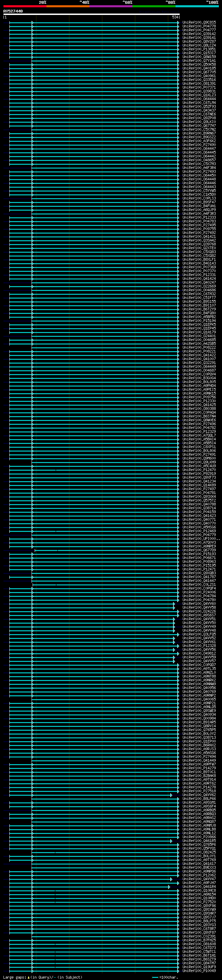Click the Large gaps legend text
Viewport: 222px width, 980px height.
43,977
